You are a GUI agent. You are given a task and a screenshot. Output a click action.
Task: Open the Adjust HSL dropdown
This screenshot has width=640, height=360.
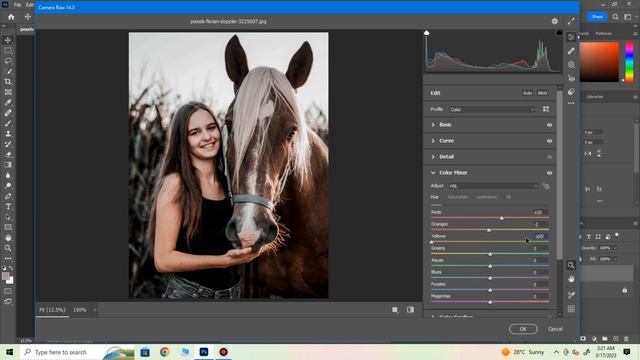(x=493, y=186)
